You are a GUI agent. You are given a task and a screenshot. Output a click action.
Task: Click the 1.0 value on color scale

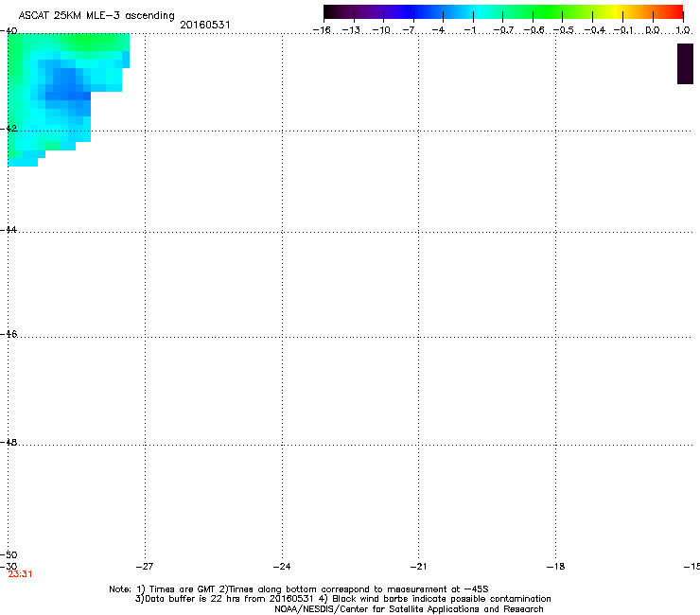pyautogui.click(x=683, y=30)
